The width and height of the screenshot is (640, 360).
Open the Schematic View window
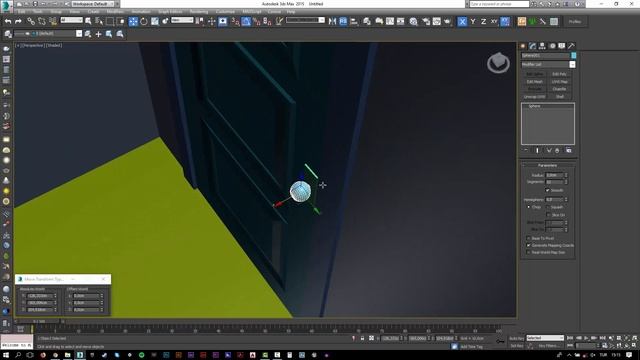pos(400,21)
